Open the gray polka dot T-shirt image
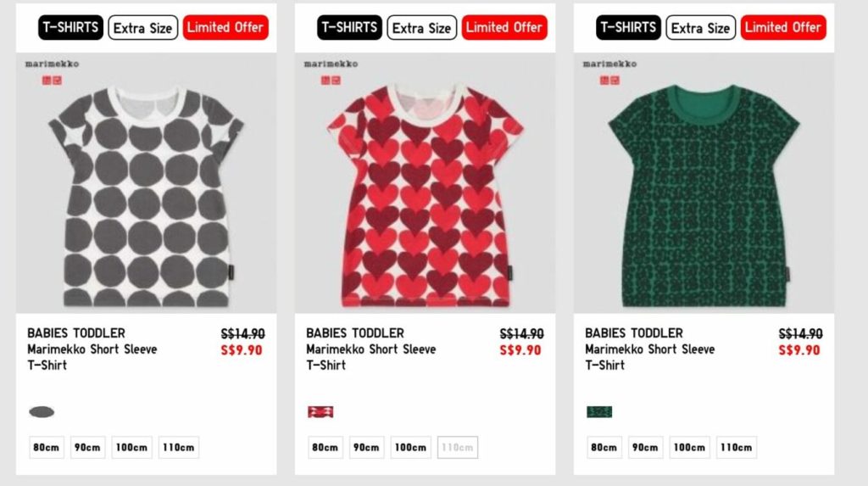The width and height of the screenshot is (868, 486). pos(146,183)
